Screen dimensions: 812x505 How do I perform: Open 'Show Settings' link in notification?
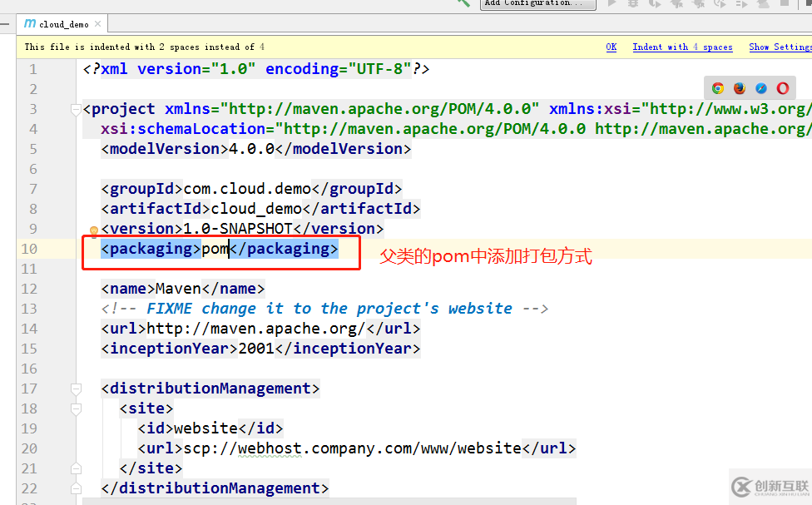(x=780, y=47)
